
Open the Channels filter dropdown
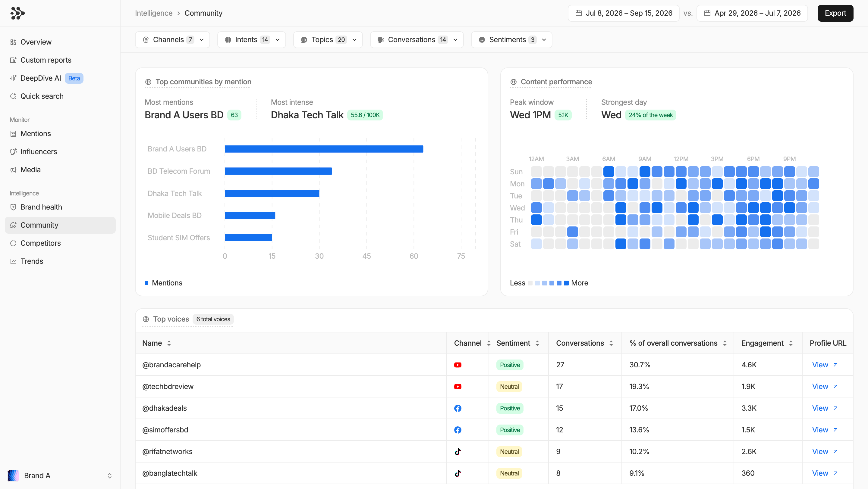point(172,40)
